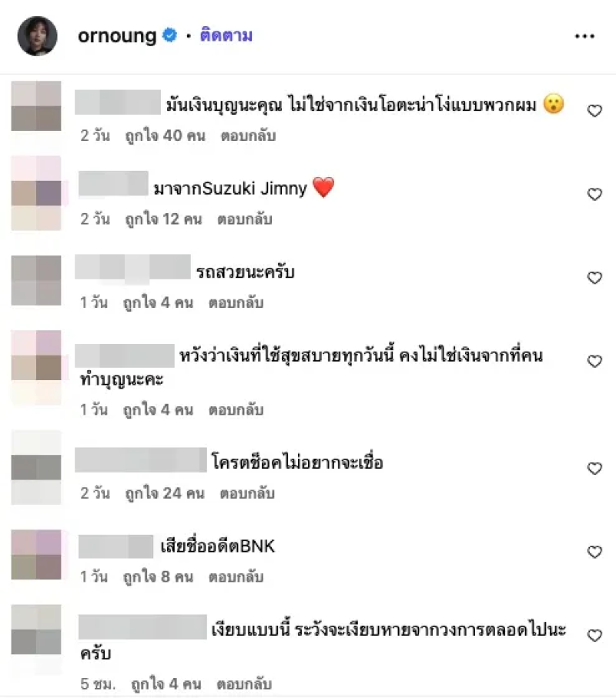Like the comment with 40 likes
The image size is (616, 698).
[594, 110]
